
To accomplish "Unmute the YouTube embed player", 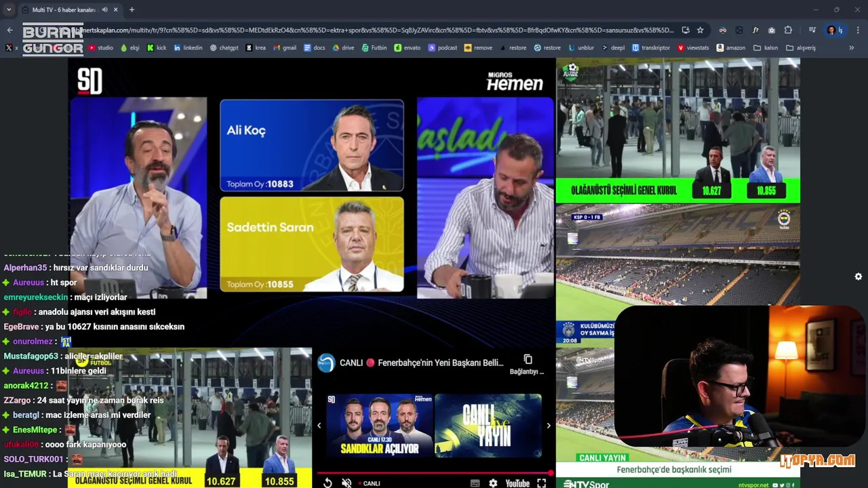I will coord(347,483).
